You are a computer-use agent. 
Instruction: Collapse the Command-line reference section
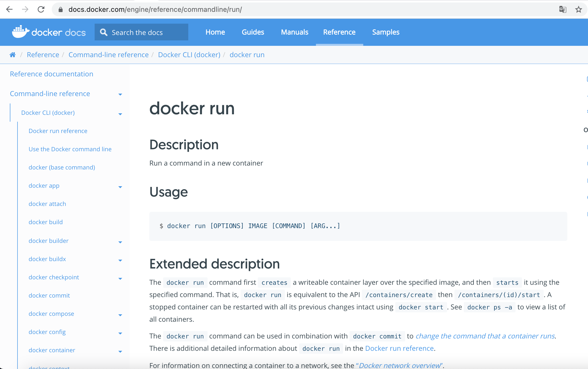pos(120,94)
